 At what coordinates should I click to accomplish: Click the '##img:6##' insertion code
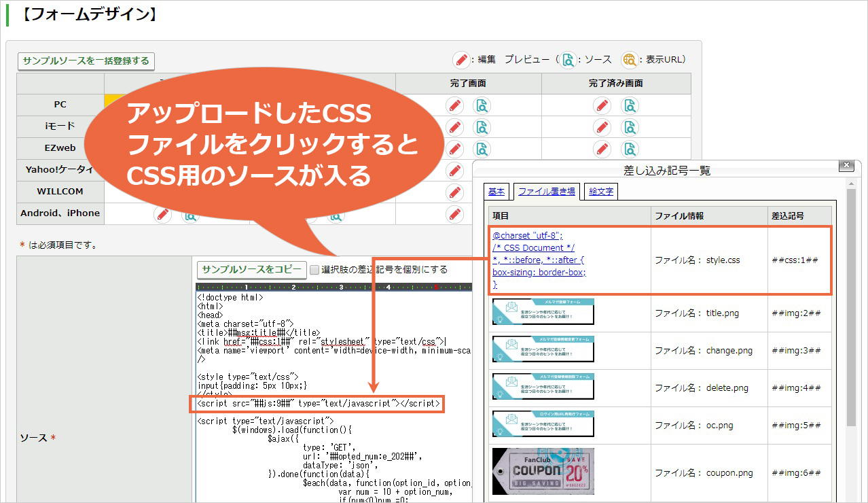click(797, 472)
